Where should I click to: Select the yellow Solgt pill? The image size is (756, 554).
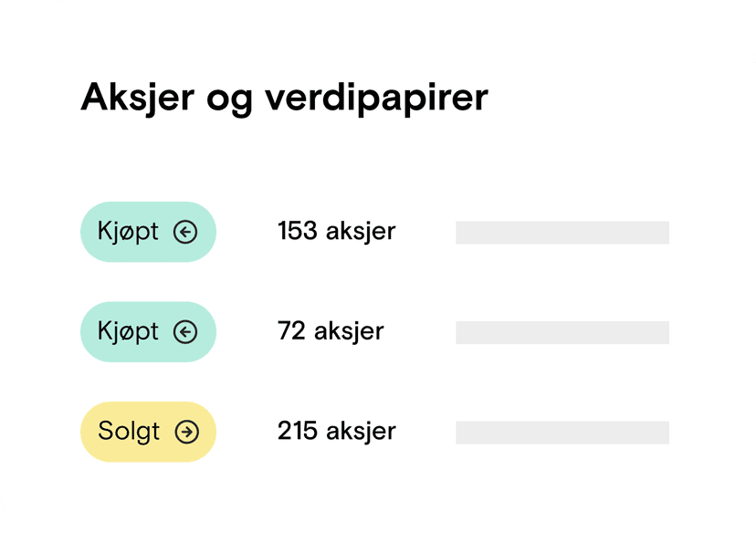coord(148,432)
